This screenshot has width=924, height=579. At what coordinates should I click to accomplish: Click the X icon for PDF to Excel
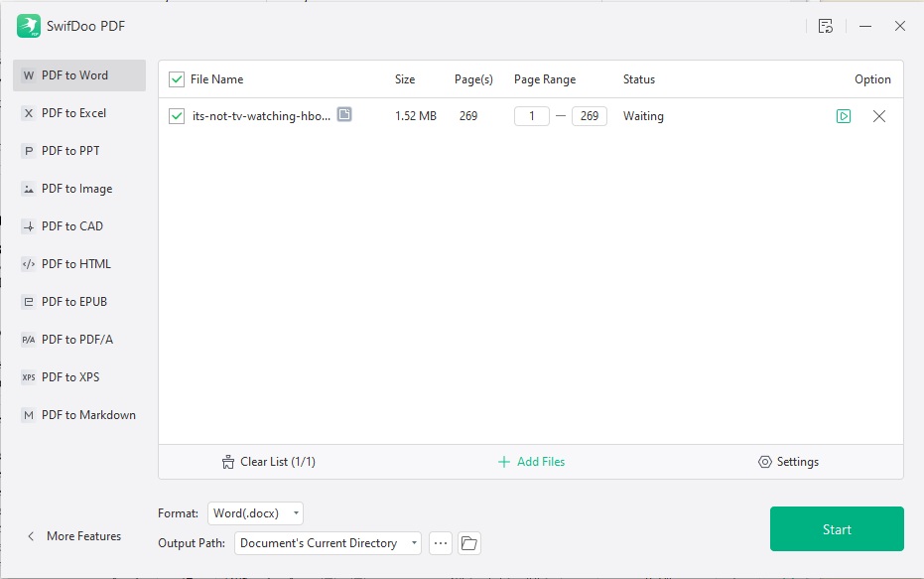coord(28,113)
